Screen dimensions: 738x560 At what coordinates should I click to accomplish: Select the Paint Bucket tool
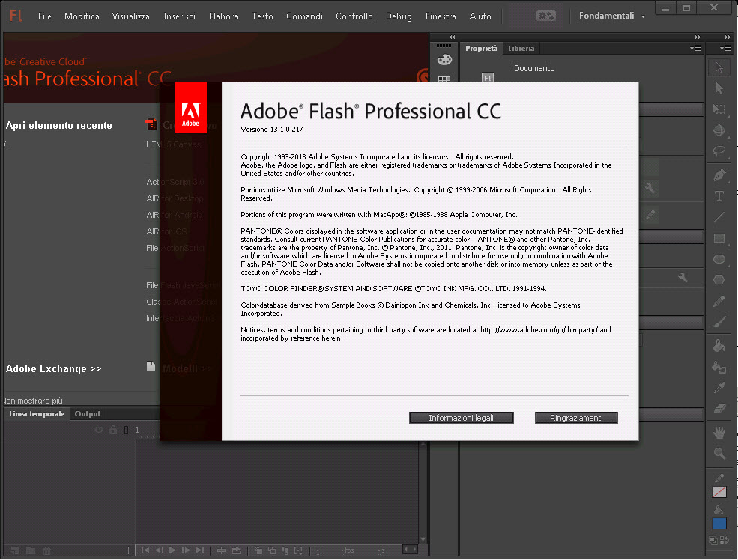pyautogui.click(x=719, y=346)
